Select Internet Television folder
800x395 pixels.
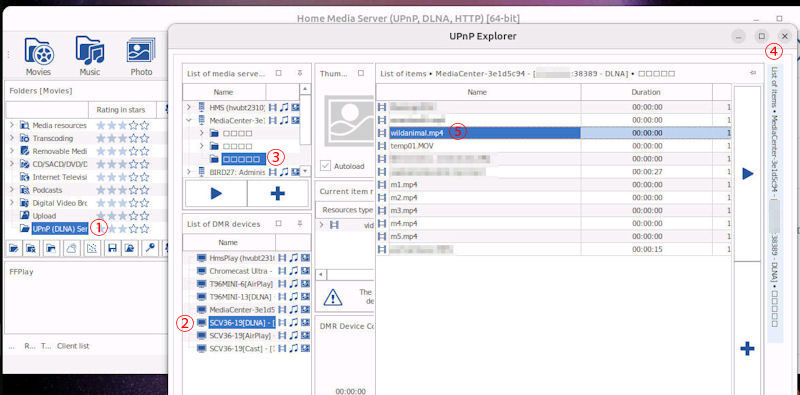click(x=60, y=177)
